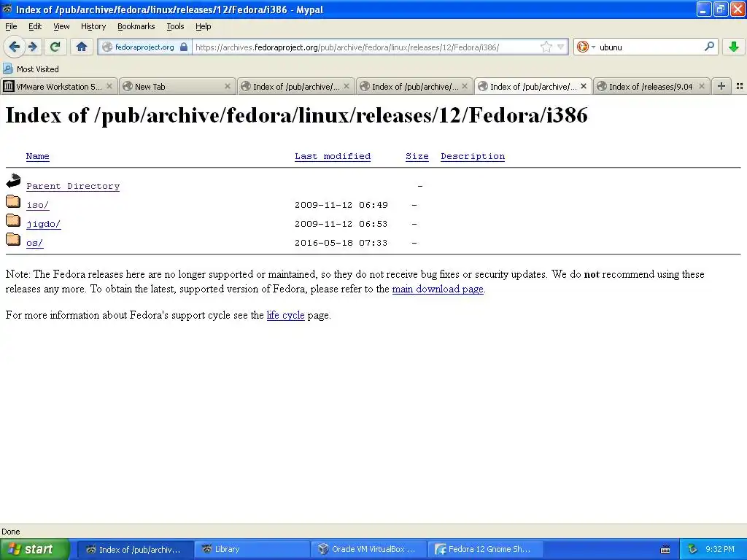Follow the life cycle link
747x560 pixels.
pos(285,315)
